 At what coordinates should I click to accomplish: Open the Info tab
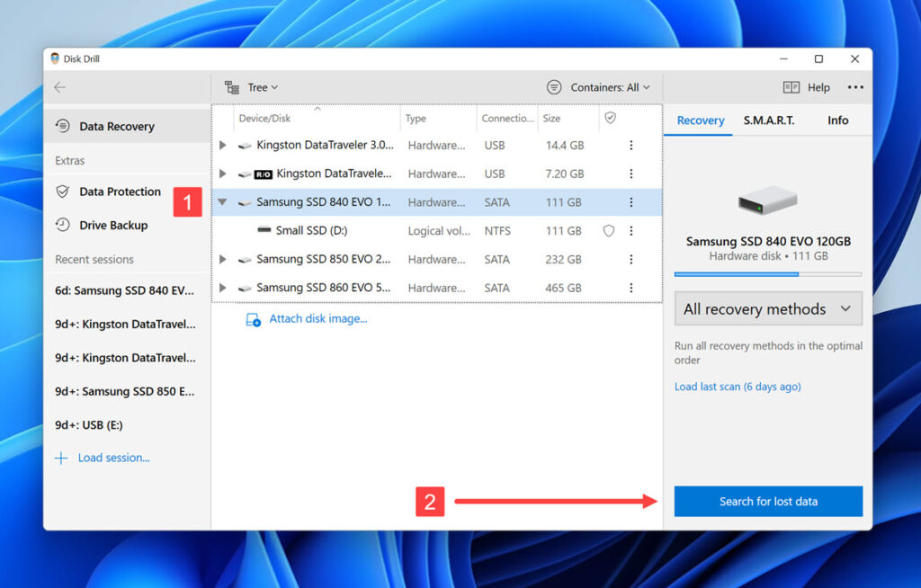click(x=837, y=120)
